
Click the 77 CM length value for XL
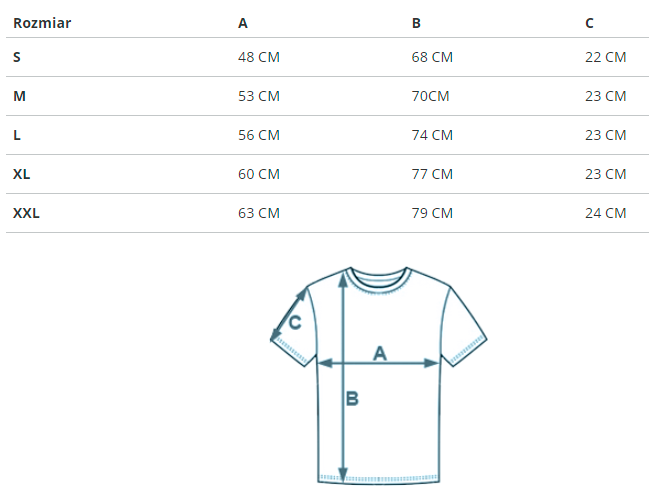coord(432,174)
